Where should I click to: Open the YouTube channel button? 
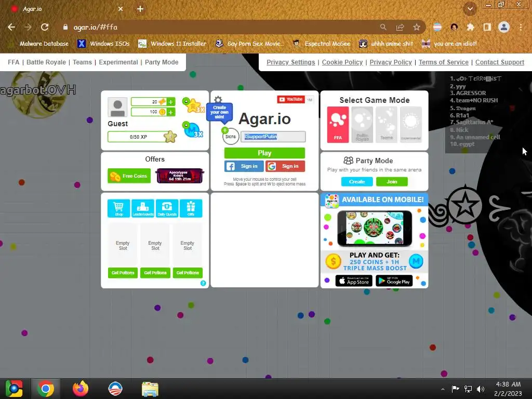(291, 99)
